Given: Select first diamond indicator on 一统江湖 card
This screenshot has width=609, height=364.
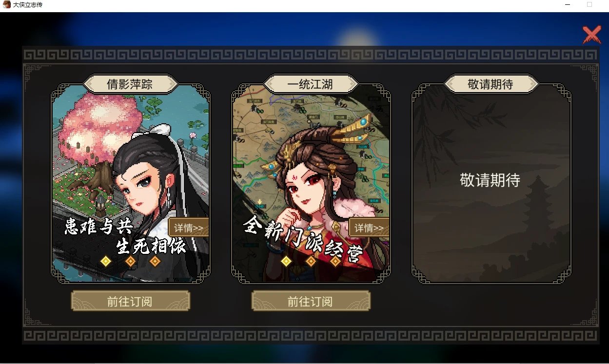Looking at the screenshot, I should (x=286, y=261).
